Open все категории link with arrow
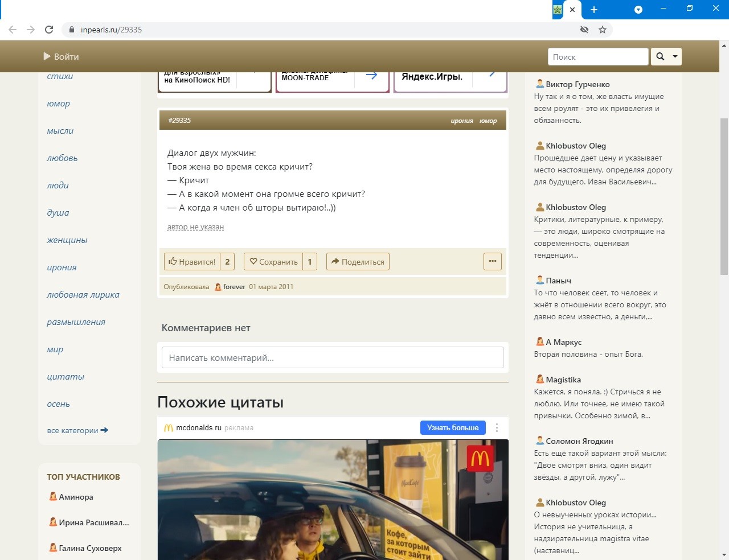This screenshot has width=729, height=560. coord(77,430)
